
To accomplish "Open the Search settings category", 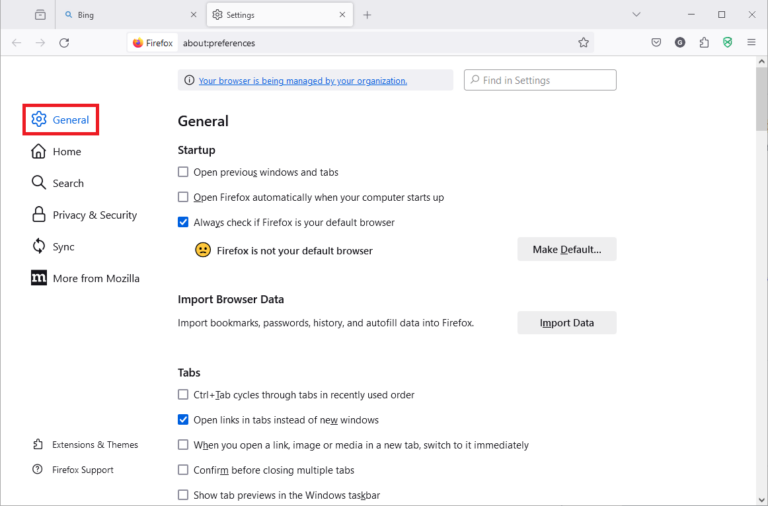I will [x=57, y=183].
